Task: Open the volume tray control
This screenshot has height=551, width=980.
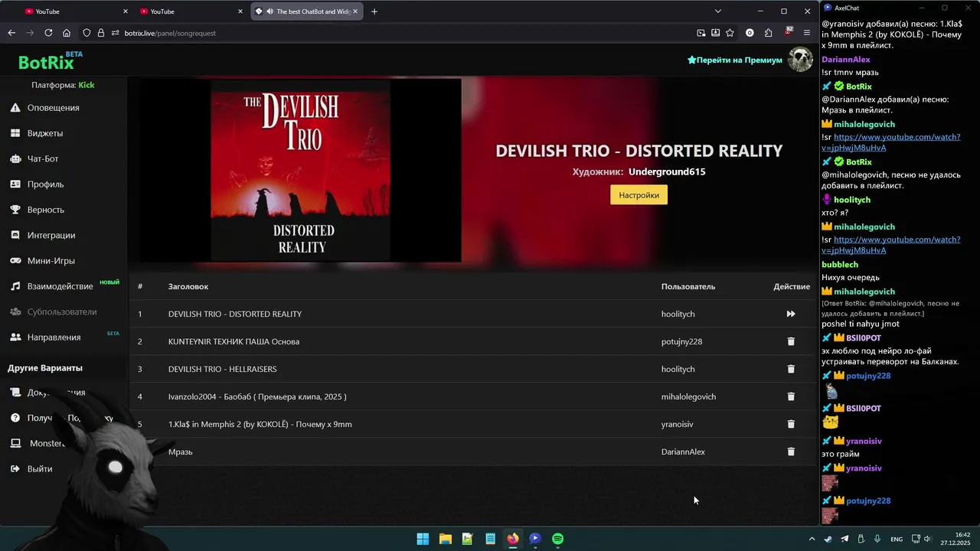Action: (927, 539)
